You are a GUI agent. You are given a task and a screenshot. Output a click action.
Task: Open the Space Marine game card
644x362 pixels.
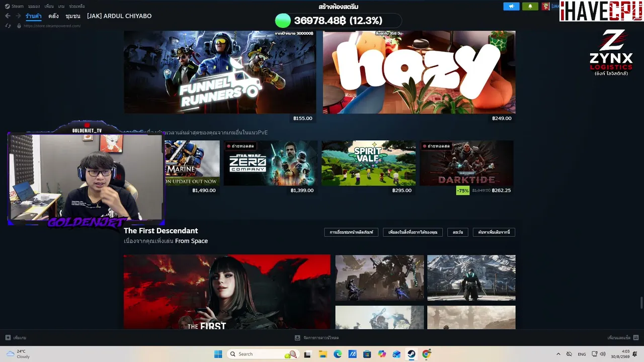[x=192, y=163]
